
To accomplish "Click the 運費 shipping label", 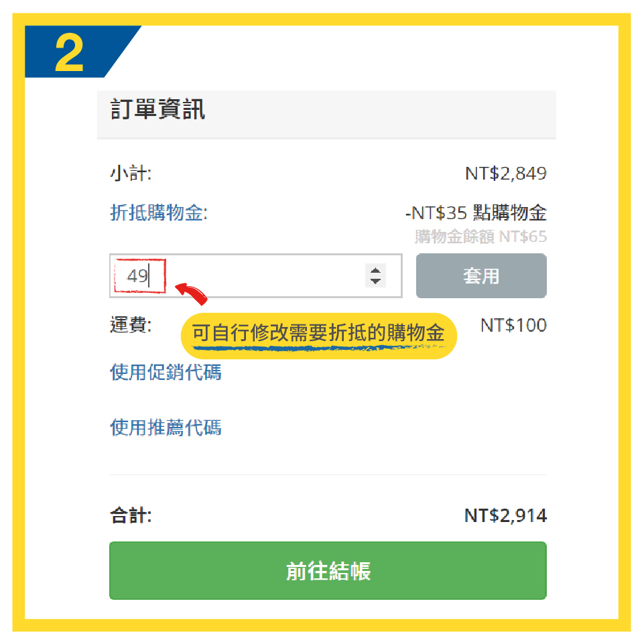I will (131, 326).
